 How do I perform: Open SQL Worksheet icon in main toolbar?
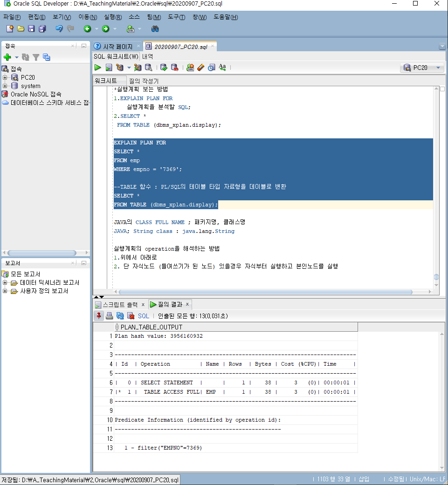(131, 29)
